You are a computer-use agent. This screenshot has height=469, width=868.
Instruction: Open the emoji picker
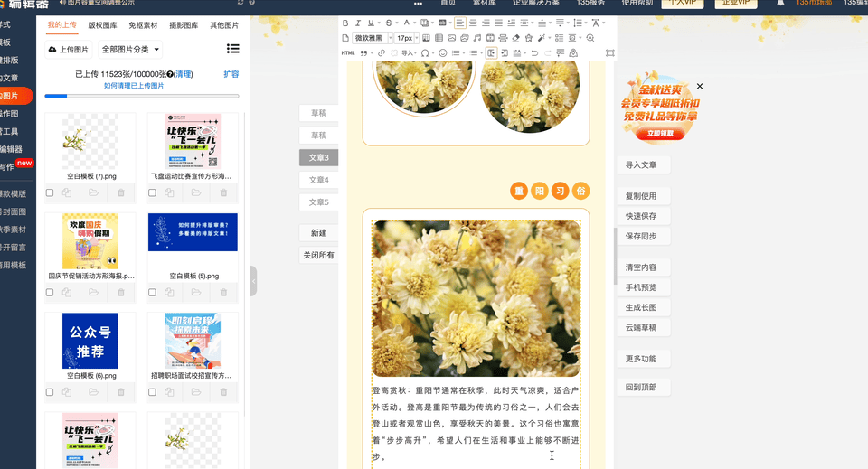(443, 53)
